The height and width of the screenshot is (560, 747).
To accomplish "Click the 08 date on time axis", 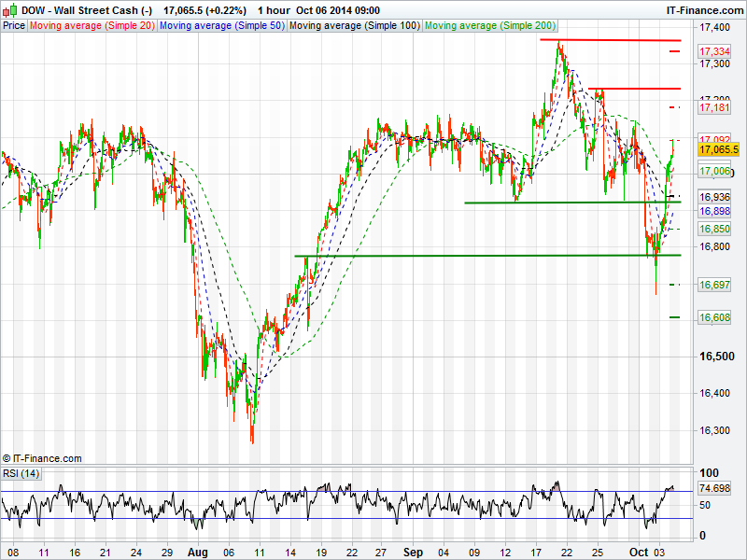I will tap(13, 553).
